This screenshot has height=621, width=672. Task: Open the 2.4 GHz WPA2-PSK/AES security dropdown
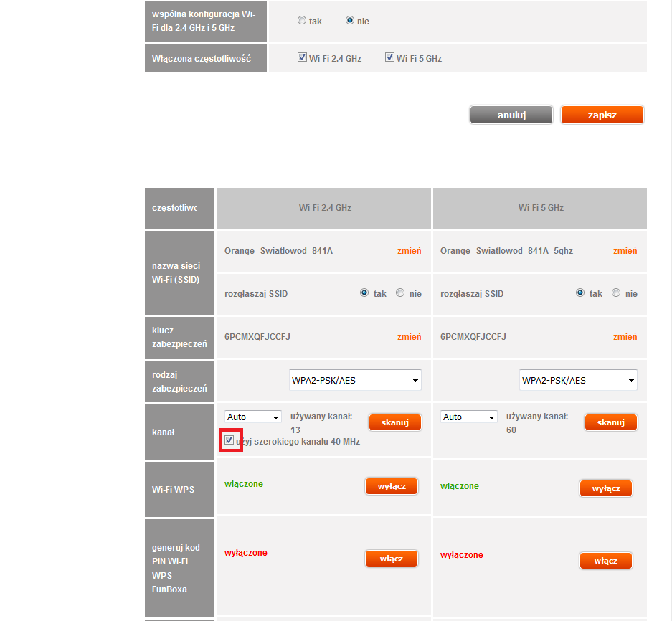[355, 381]
